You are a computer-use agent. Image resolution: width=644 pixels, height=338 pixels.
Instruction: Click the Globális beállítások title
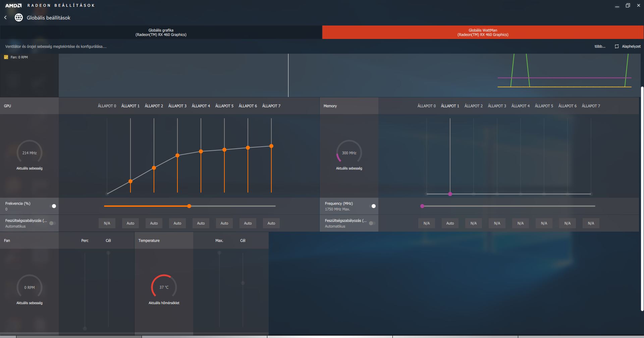(x=49, y=18)
